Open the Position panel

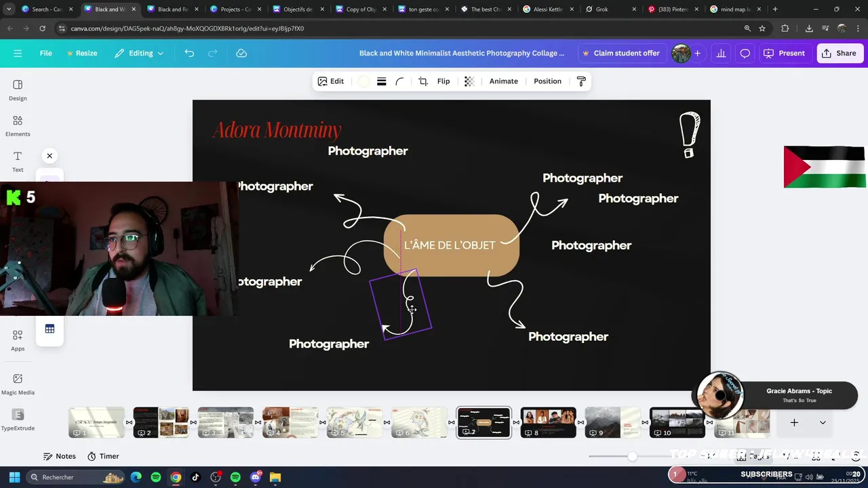[547, 81]
